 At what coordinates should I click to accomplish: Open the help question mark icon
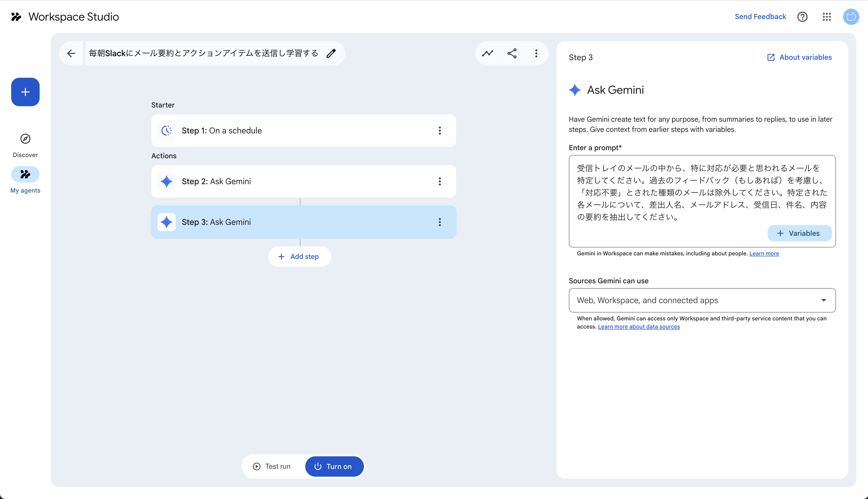click(x=802, y=17)
